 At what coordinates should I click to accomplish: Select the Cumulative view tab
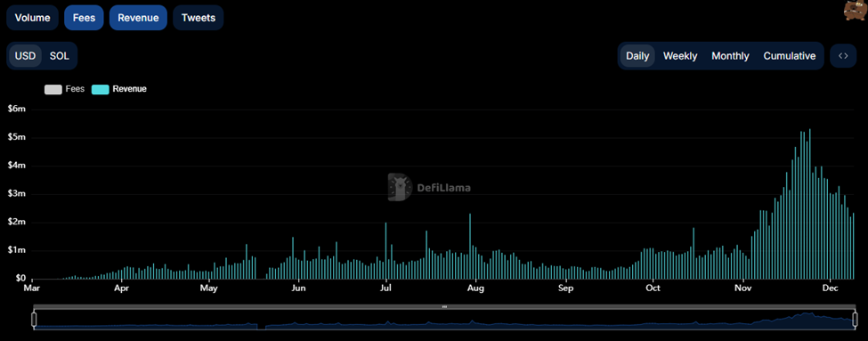tap(790, 56)
